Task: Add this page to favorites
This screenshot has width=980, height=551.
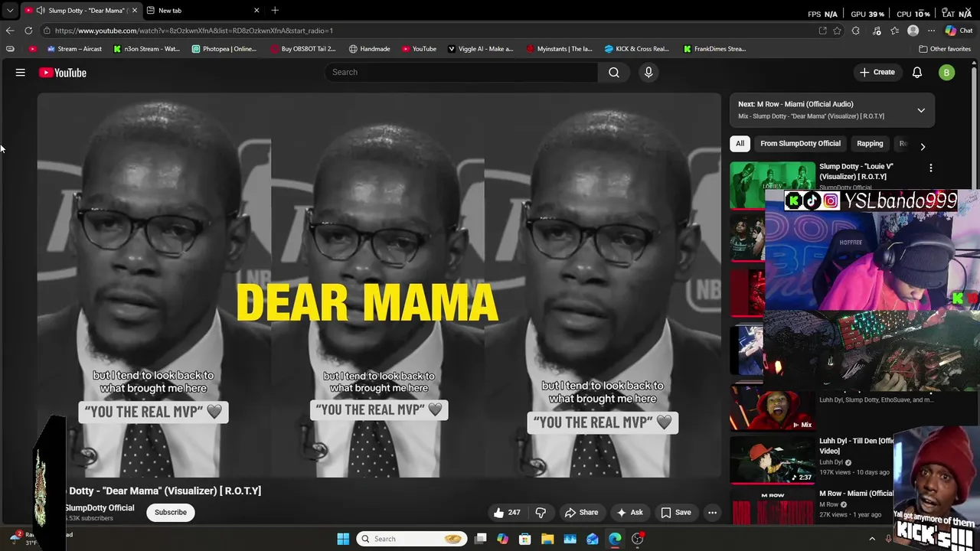Action: pos(838,31)
